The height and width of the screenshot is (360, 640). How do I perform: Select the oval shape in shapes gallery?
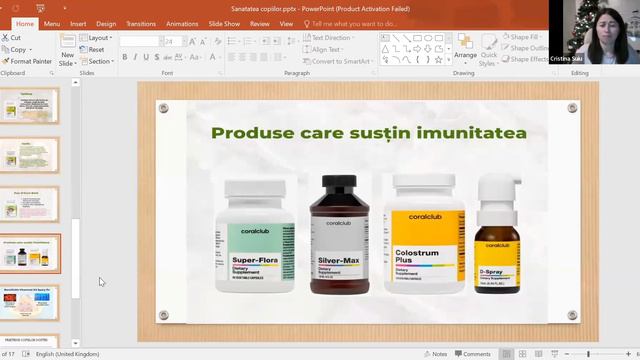pyautogui.click(x=428, y=38)
